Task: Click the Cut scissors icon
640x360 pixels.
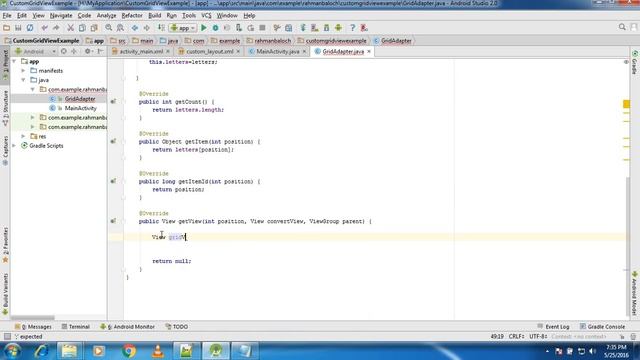Action: coord(70,28)
